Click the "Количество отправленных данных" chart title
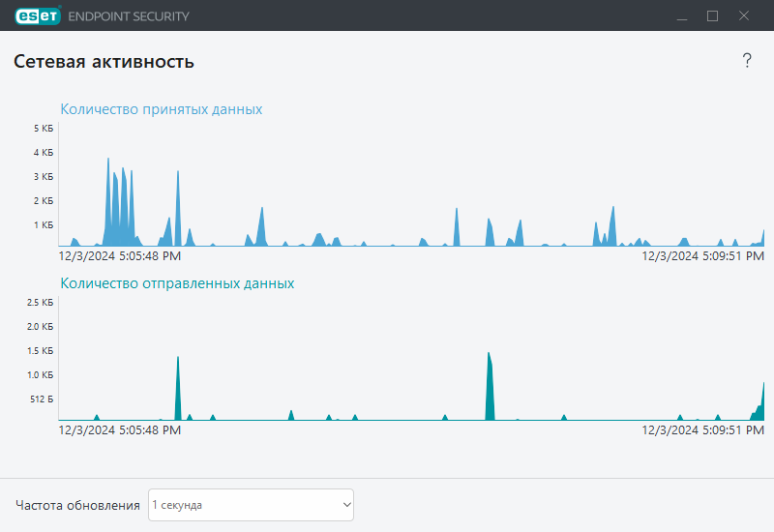 pyautogui.click(x=177, y=283)
